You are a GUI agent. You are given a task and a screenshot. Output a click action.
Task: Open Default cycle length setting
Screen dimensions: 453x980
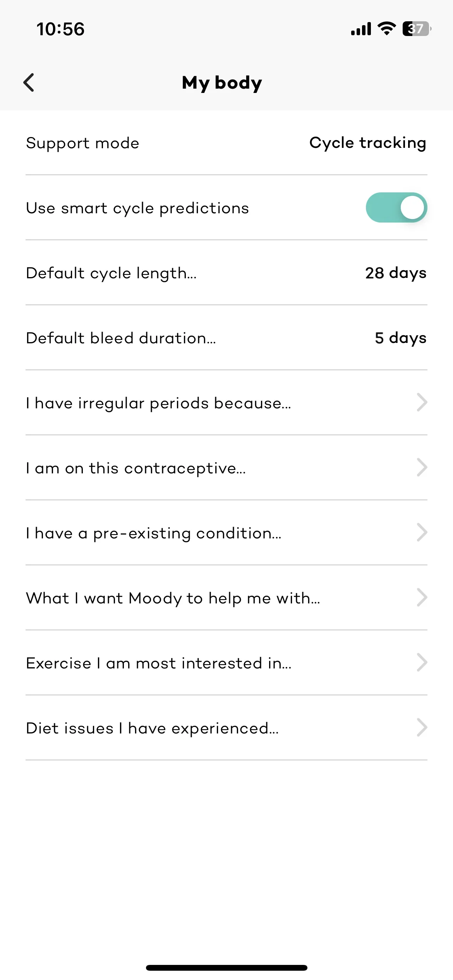tap(112, 273)
